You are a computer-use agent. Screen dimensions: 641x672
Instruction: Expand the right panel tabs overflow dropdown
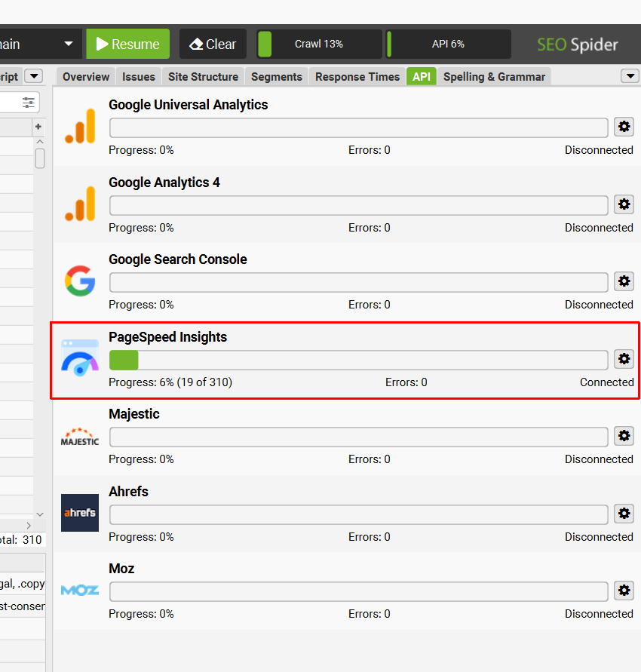coord(630,77)
